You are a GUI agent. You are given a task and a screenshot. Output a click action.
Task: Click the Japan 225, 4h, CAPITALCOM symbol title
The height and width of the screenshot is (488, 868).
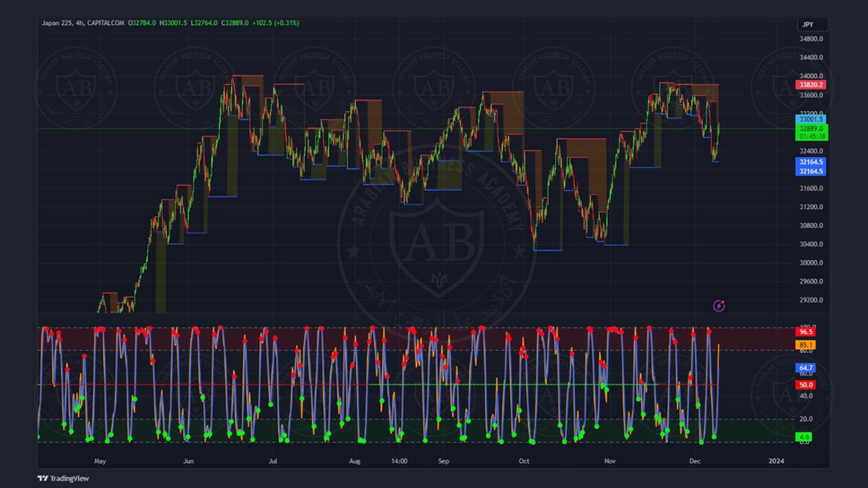83,23
